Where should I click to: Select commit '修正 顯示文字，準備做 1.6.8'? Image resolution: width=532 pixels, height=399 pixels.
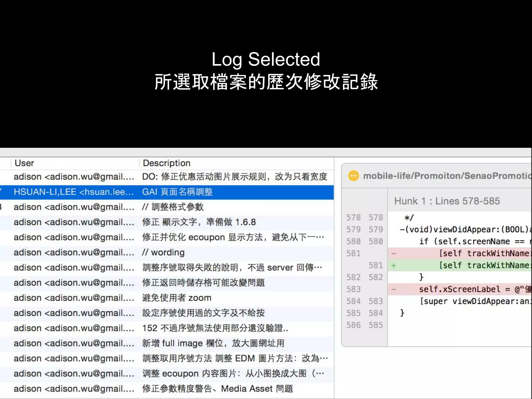pos(167,222)
